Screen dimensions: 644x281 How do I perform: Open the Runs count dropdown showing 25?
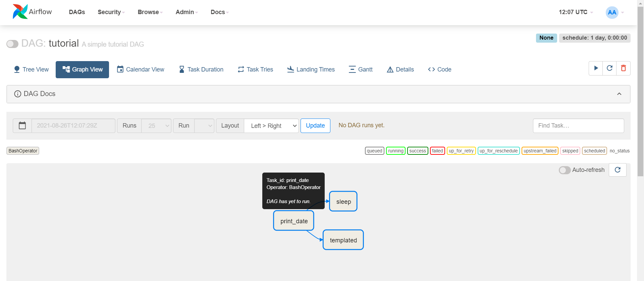click(156, 126)
